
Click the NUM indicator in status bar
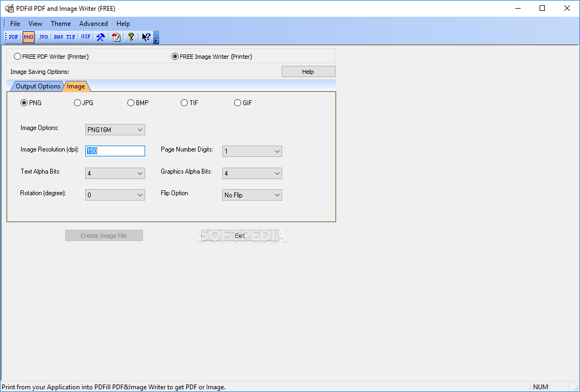coord(541,387)
